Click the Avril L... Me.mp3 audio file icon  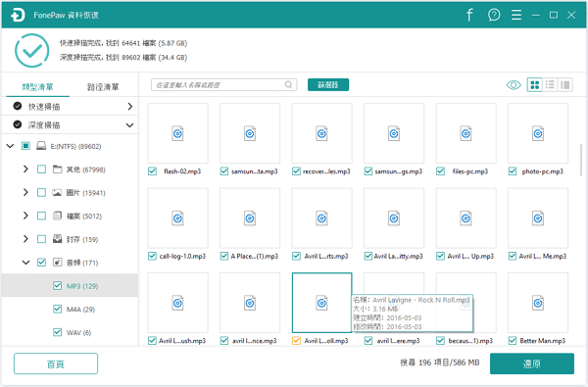[x=538, y=218]
